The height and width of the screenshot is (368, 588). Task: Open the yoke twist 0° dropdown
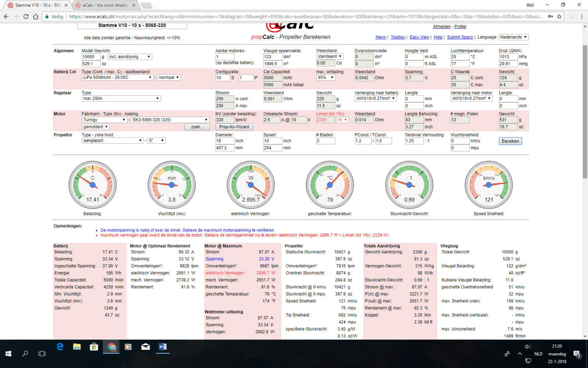click(x=157, y=141)
